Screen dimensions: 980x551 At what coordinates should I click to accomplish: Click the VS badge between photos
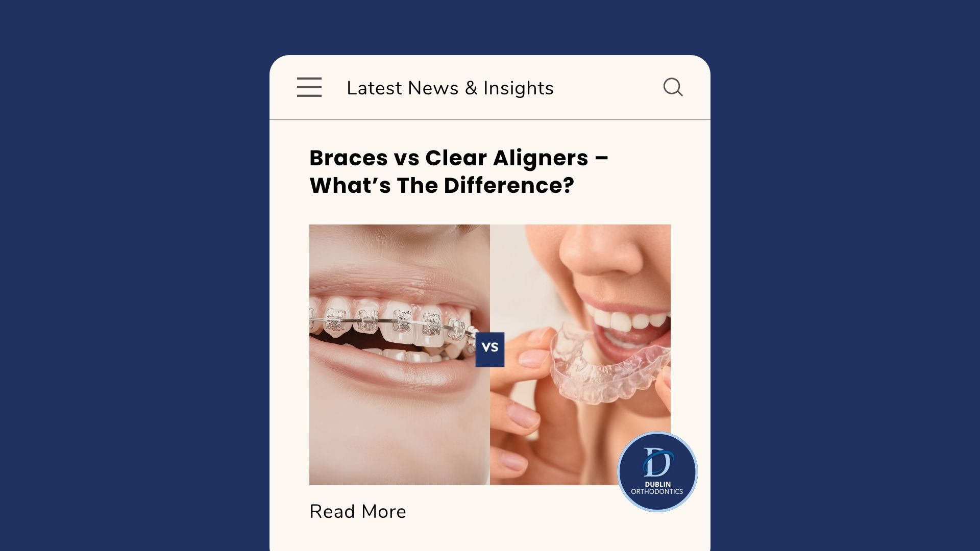490,349
